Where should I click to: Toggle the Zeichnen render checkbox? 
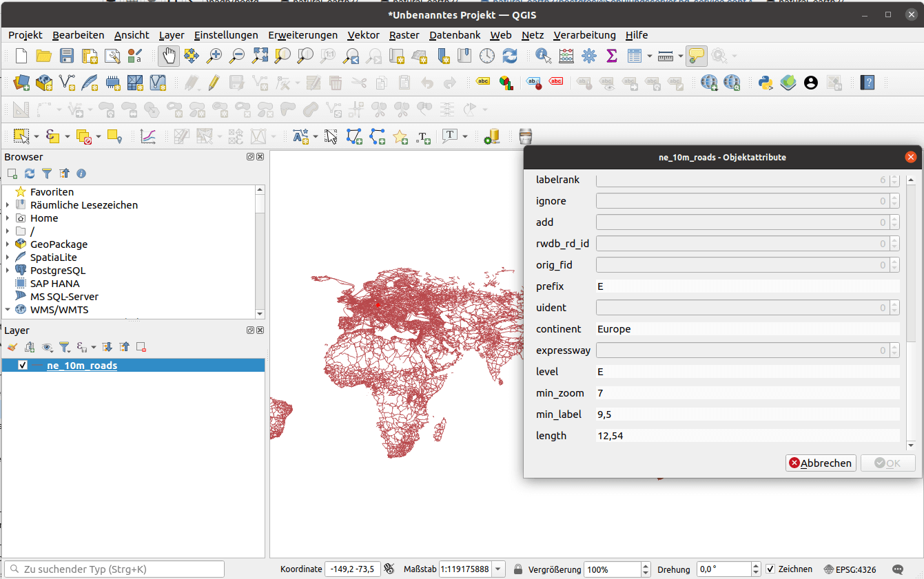(770, 569)
